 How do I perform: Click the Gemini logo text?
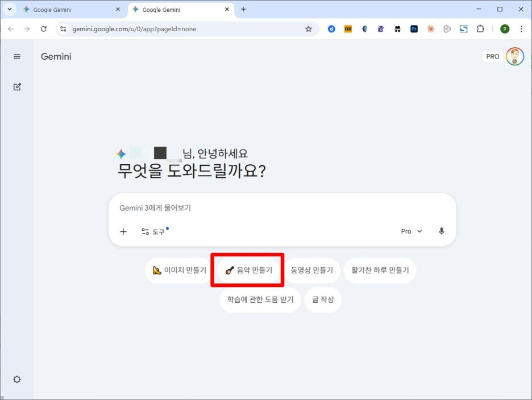(56, 56)
